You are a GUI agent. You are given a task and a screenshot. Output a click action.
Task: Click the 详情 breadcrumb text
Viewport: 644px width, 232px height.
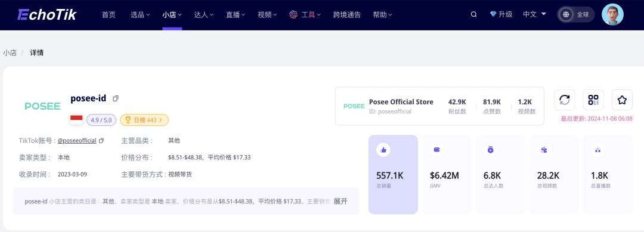(x=36, y=52)
